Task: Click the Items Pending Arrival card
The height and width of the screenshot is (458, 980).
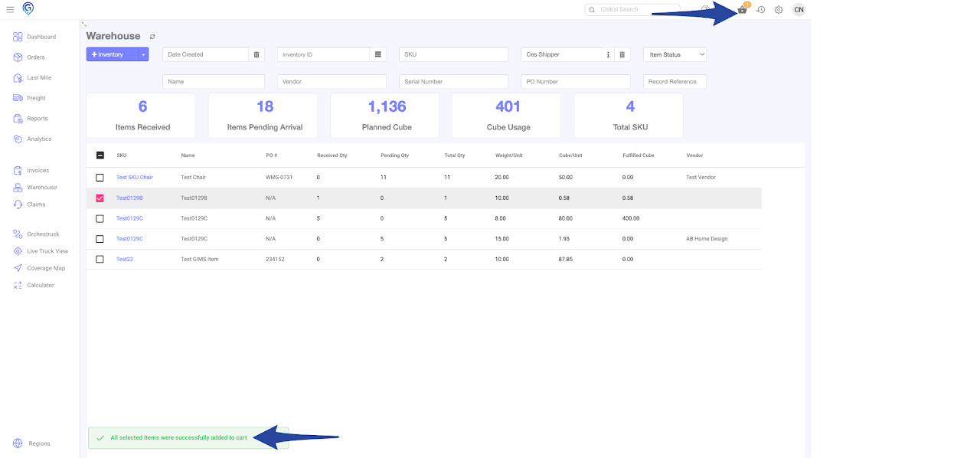Action: (x=263, y=116)
